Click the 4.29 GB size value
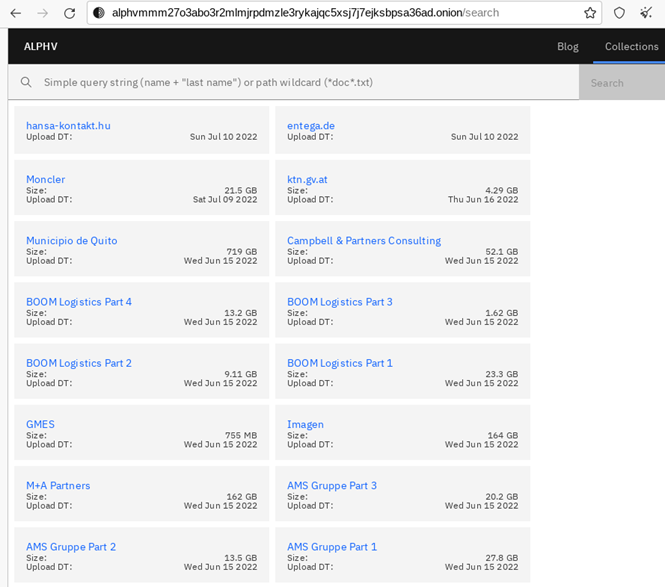665x587 pixels. pyautogui.click(x=501, y=190)
